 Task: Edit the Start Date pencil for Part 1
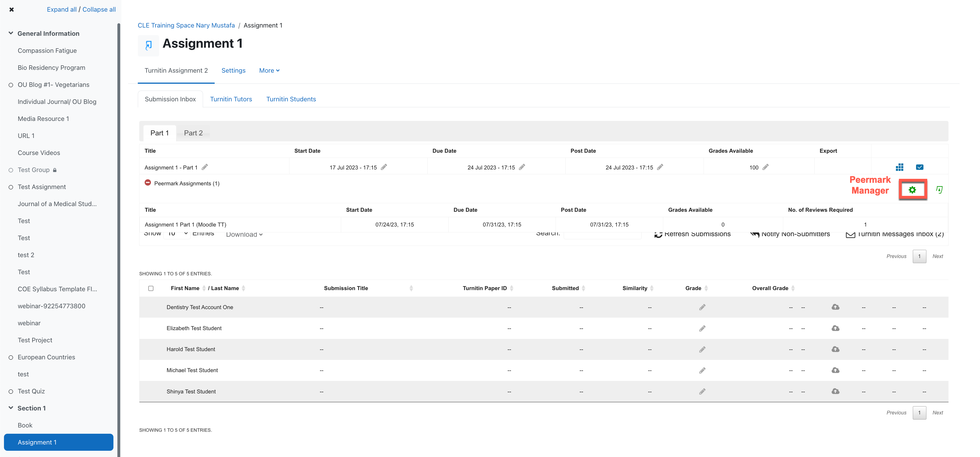click(384, 167)
